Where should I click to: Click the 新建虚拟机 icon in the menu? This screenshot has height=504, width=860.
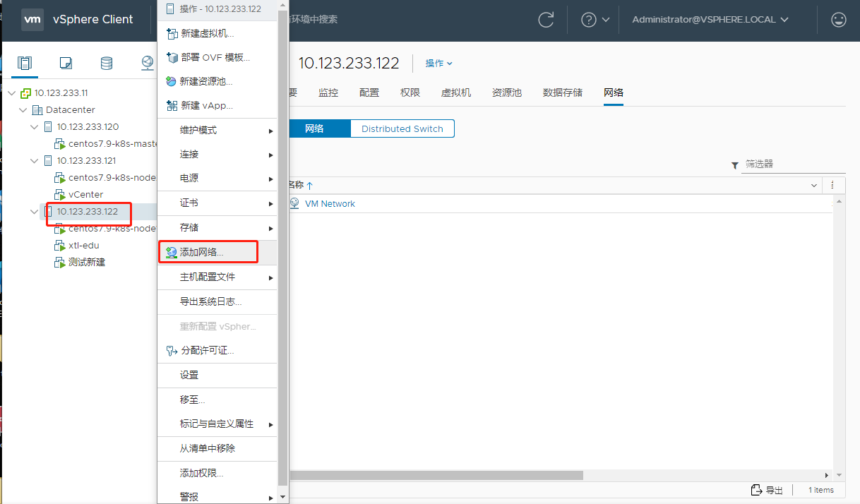coord(172,33)
